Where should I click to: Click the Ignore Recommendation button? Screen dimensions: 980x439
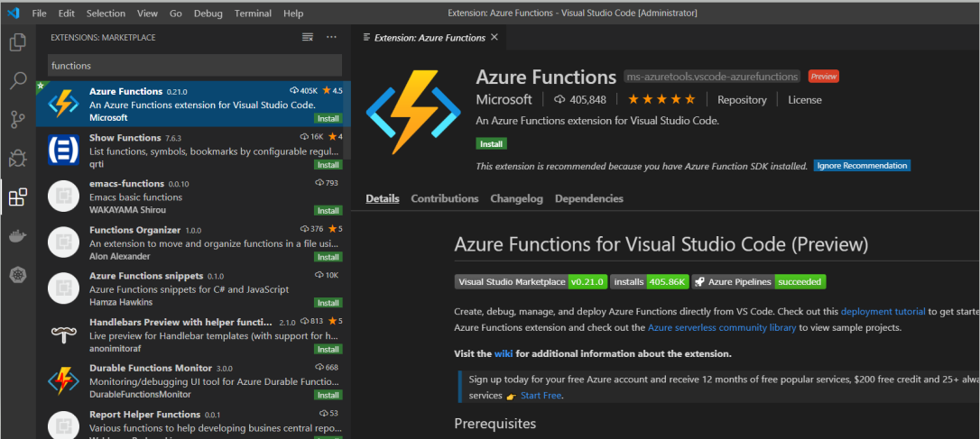click(x=862, y=166)
